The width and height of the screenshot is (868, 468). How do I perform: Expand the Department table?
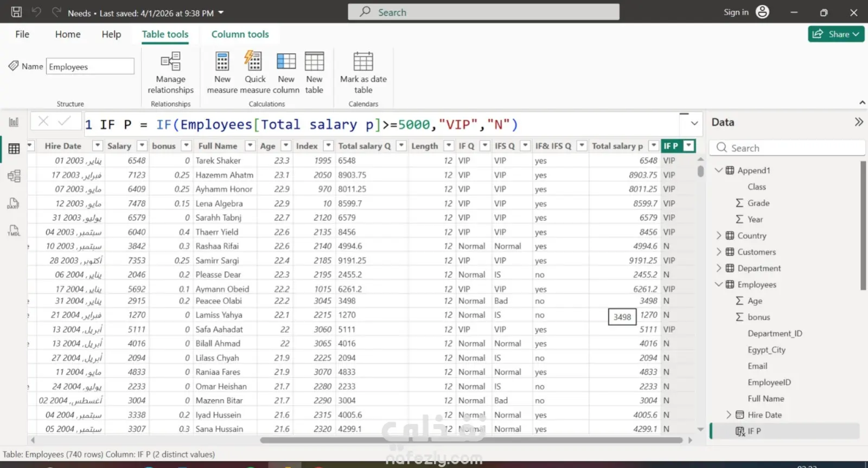719,268
